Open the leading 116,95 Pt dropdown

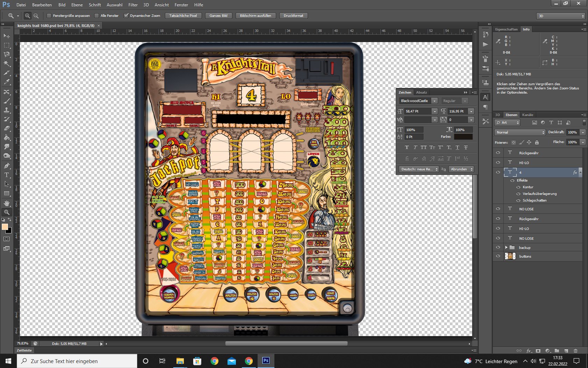[x=471, y=111]
